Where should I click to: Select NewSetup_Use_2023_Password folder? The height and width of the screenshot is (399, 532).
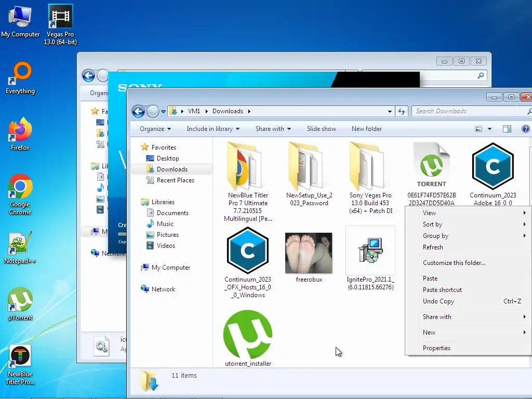[309, 175]
